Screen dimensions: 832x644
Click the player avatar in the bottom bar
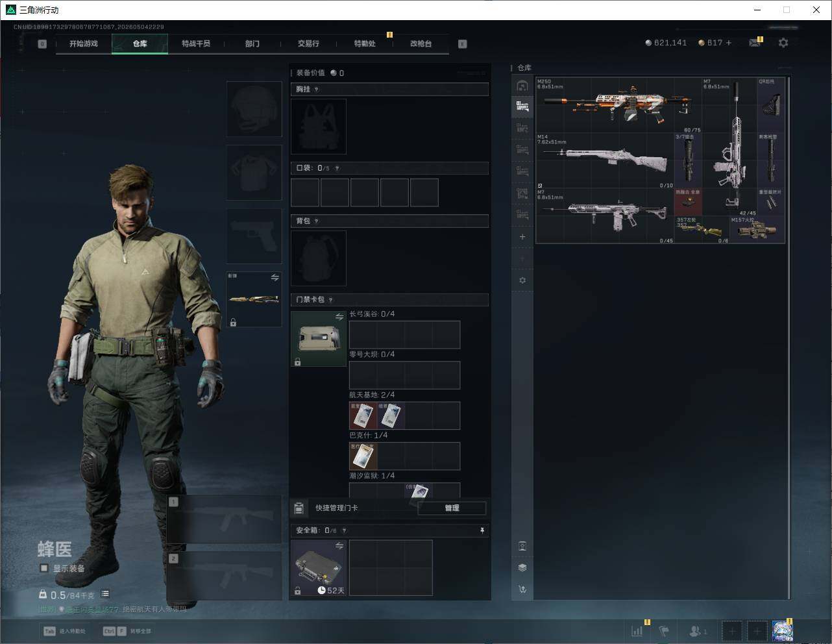782,630
